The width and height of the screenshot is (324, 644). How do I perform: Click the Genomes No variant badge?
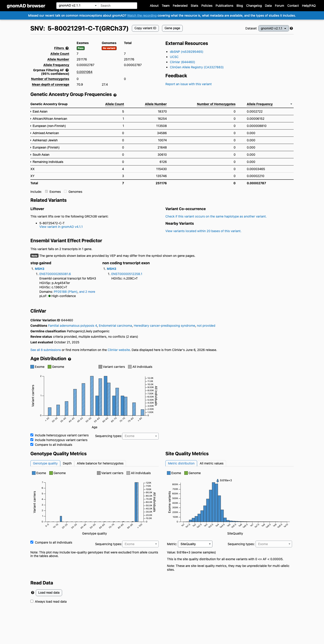pyautogui.click(x=109, y=48)
